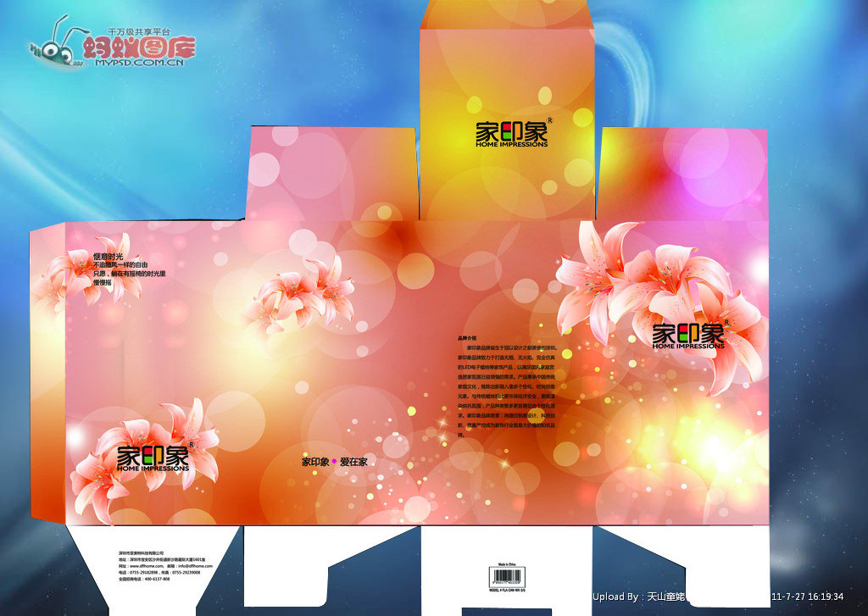868x616 pixels.
Task: Click the '惬意时光' poem text
Action: (127, 269)
